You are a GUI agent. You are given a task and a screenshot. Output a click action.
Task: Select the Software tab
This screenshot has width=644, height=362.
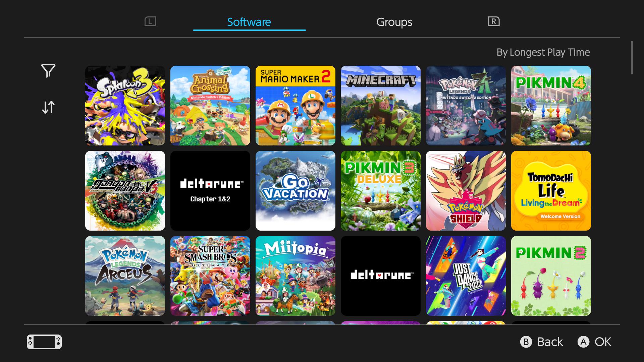point(249,22)
